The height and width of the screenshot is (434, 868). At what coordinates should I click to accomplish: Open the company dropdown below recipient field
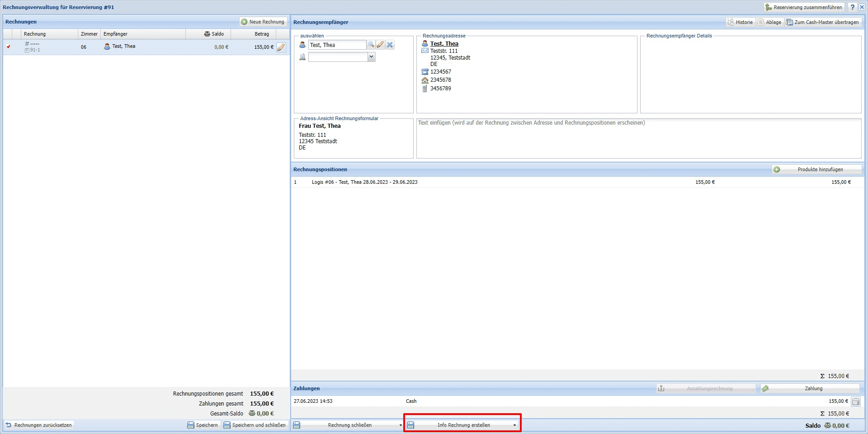[371, 57]
